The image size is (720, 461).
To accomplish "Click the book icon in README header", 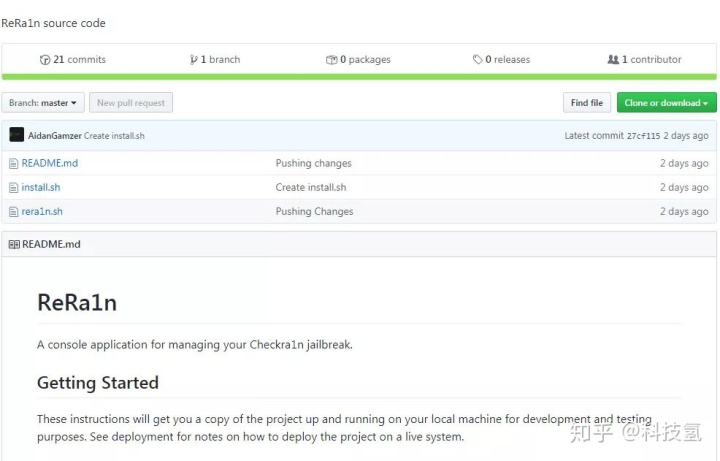I will 14,245.
